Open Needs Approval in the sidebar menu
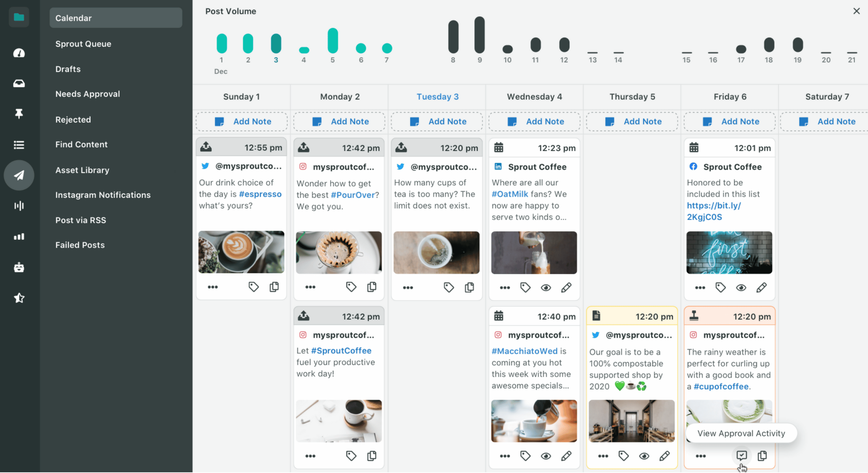 [x=88, y=94]
